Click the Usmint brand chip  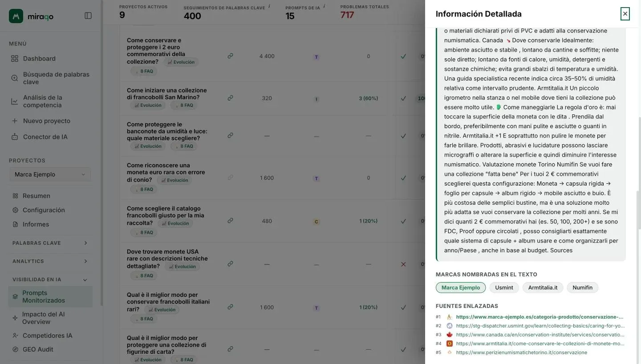(x=504, y=287)
